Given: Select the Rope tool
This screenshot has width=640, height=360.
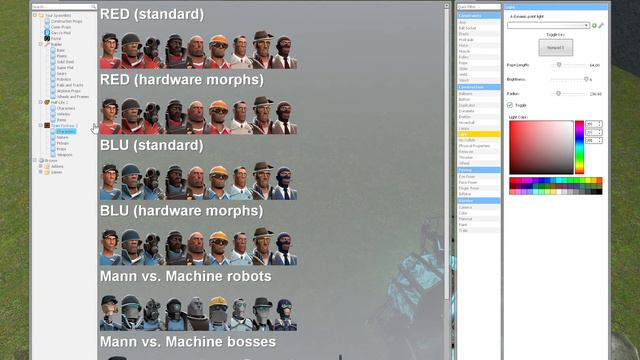Looking at the screenshot, I should click(x=479, y=63).
